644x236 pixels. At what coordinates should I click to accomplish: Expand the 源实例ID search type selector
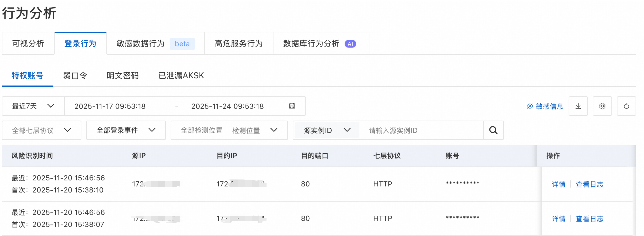pyautogui.click(x=327, y=130)
